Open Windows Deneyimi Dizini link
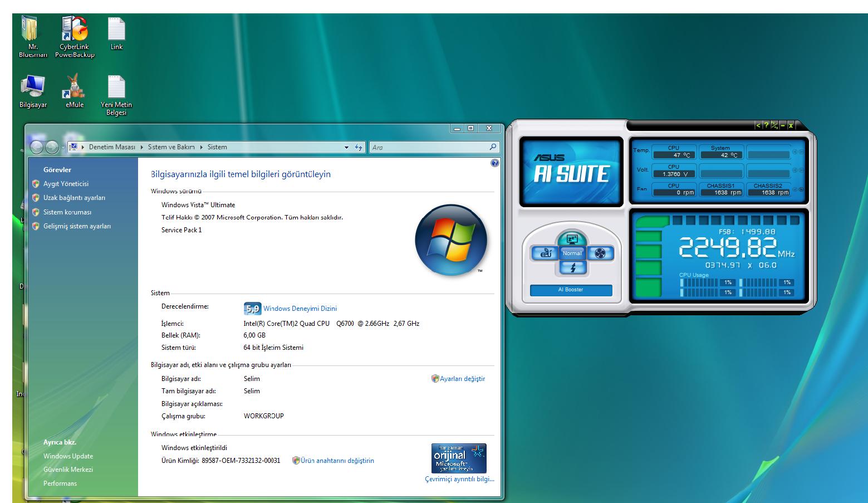Viewport: 868px width, 503px height. pos(300,309)
